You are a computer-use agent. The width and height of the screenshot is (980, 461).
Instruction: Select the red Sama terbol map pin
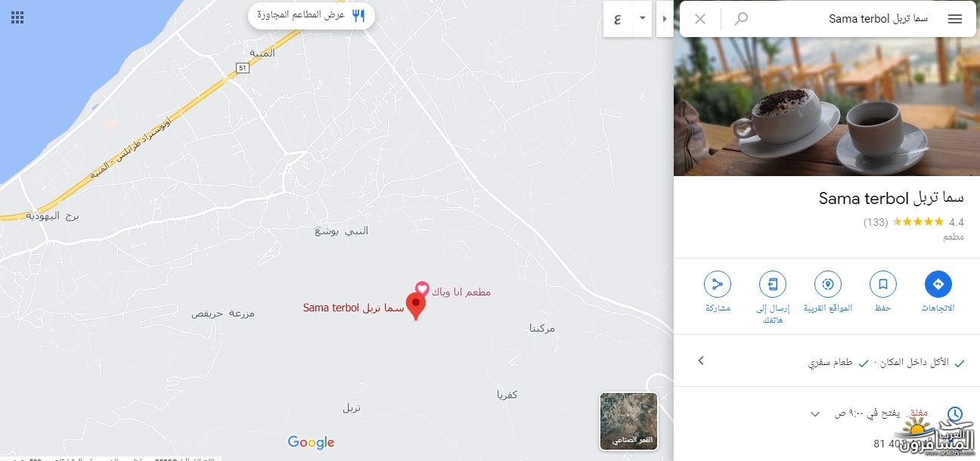[x=415, y=307]
